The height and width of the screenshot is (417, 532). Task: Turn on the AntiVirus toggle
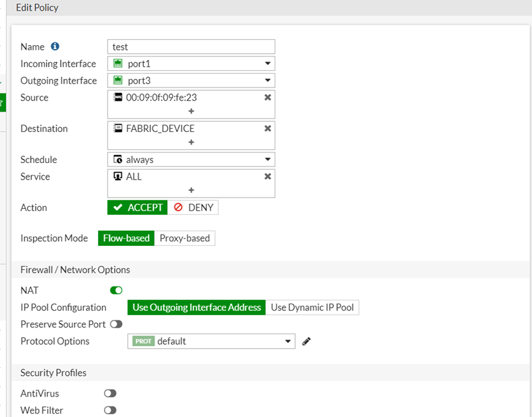(x=110, y=394)
